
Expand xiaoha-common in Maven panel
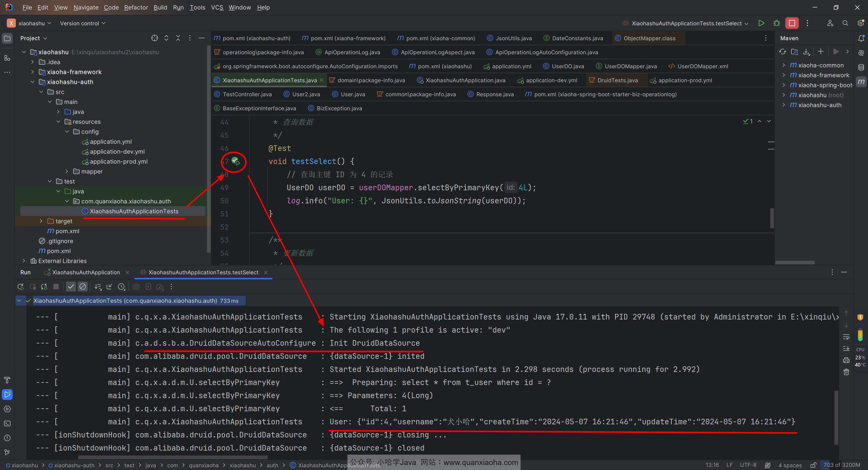coord(784,65)
